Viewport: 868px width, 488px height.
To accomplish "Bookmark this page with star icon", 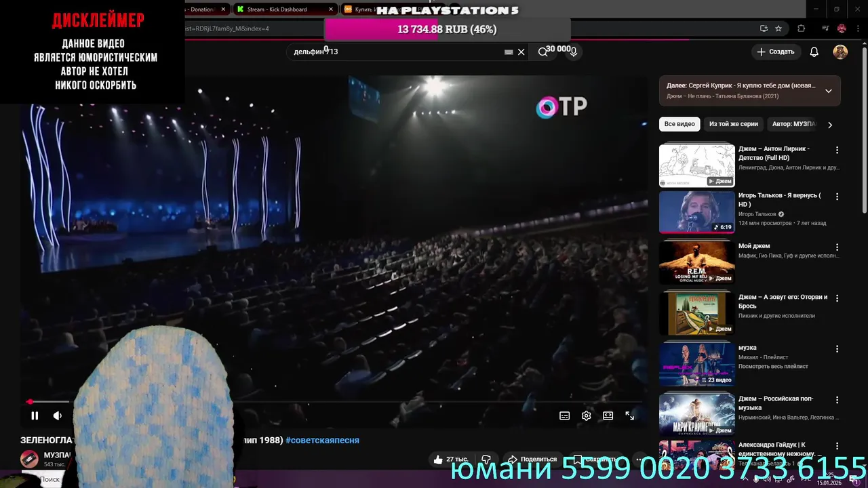I will (778, 28).
